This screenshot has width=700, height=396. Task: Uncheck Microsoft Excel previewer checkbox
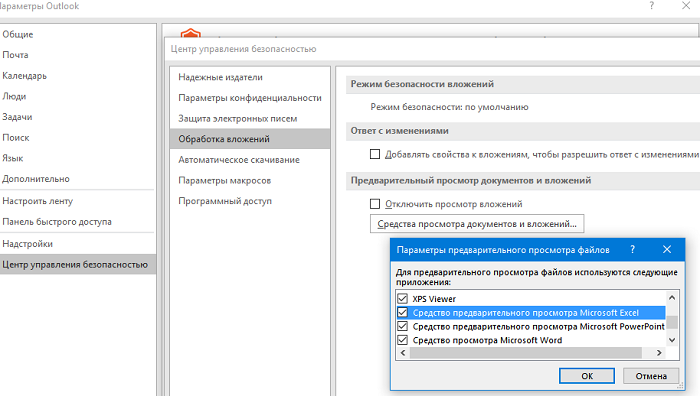click(402, 312)
